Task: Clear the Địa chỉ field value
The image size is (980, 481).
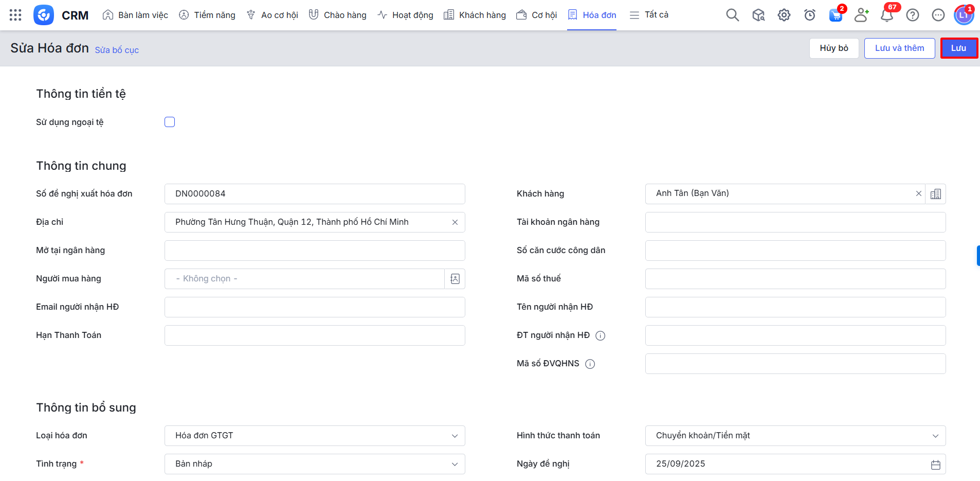Action: (455, 222)
